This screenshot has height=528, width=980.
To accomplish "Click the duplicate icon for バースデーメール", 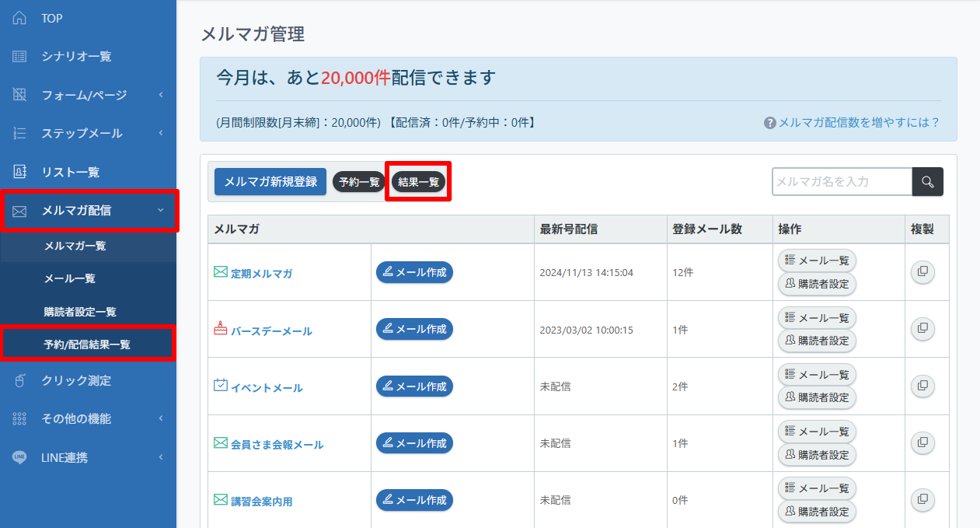I will click(922, 329).
